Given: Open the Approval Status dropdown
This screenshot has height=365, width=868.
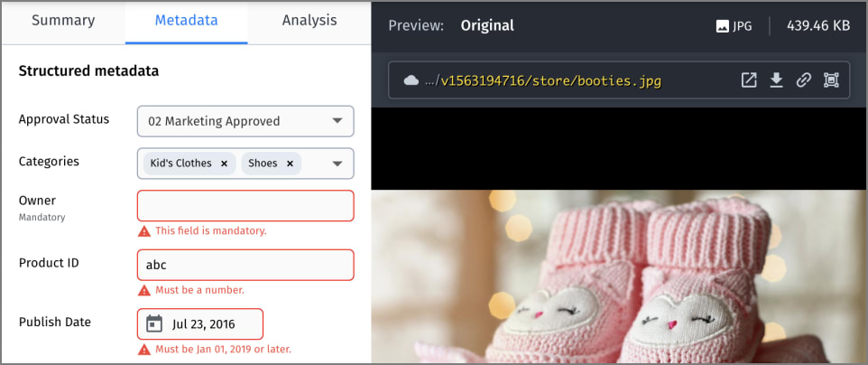Looking at the screenshot, I should pyautogui.click(x=245, y=121).
